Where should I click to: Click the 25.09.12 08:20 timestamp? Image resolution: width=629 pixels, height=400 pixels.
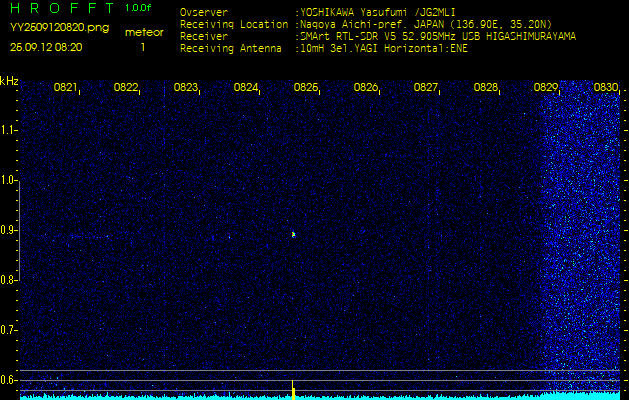46,46
